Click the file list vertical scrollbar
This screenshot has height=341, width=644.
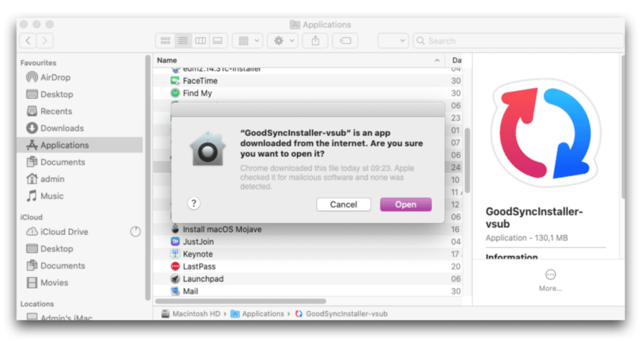(x=467, y=160)
